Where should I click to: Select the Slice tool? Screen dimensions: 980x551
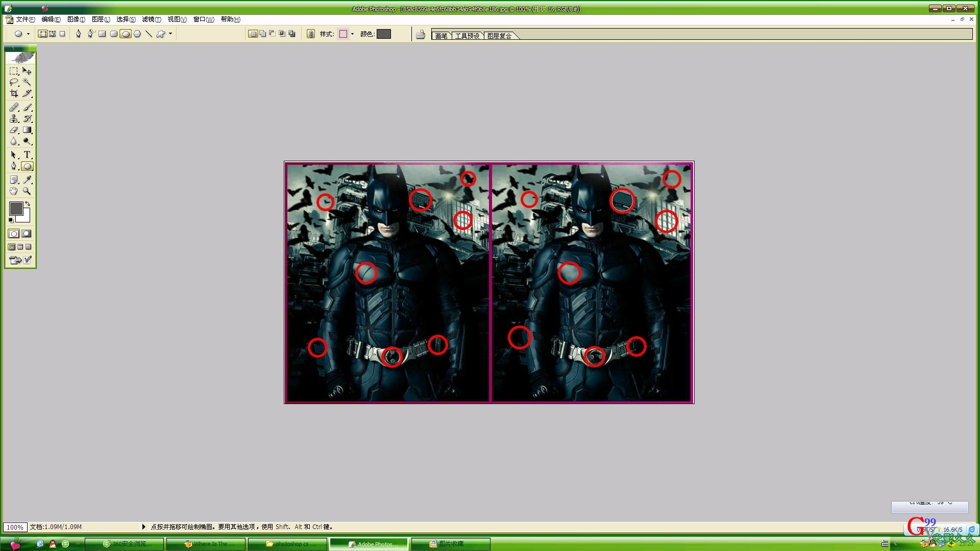tap(27, 93)
